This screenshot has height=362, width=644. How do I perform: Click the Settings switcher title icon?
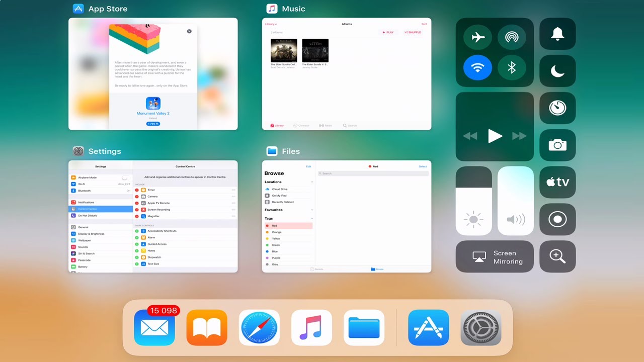pyautogui.click(x=78, y=151)
